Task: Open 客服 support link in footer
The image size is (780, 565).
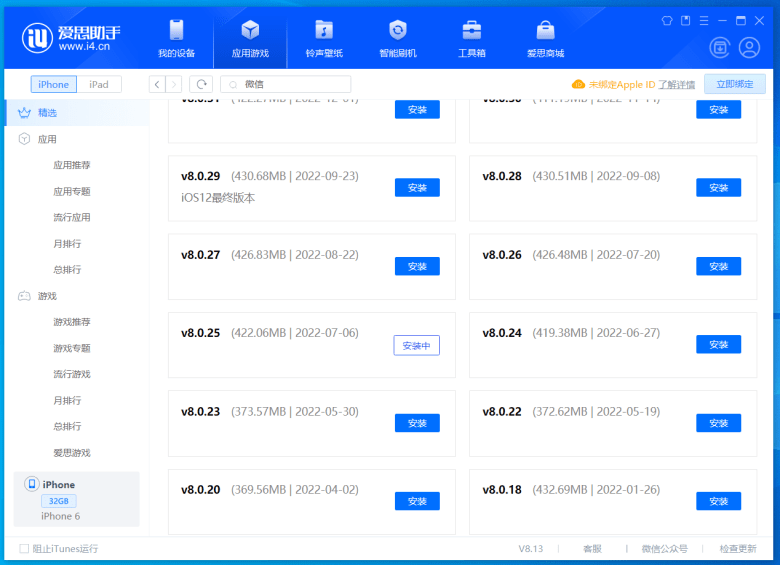Action: click(592, 549)
